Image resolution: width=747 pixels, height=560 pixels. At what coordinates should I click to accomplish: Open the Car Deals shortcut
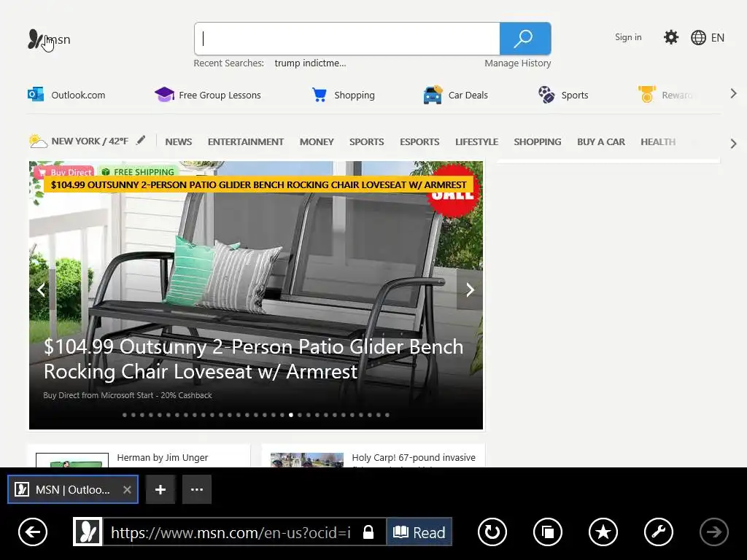point(455,95)
